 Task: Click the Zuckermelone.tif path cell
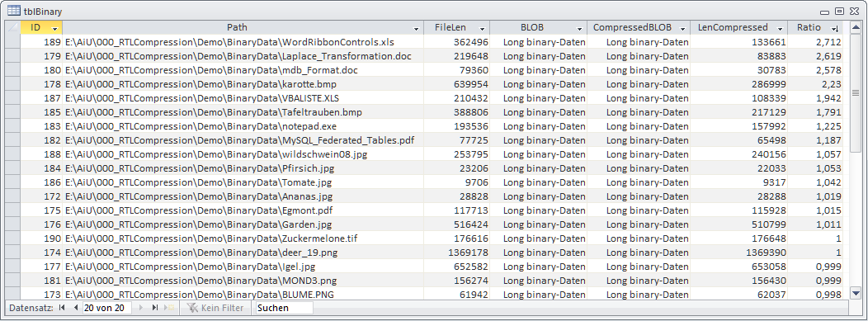tap(243, 238)
